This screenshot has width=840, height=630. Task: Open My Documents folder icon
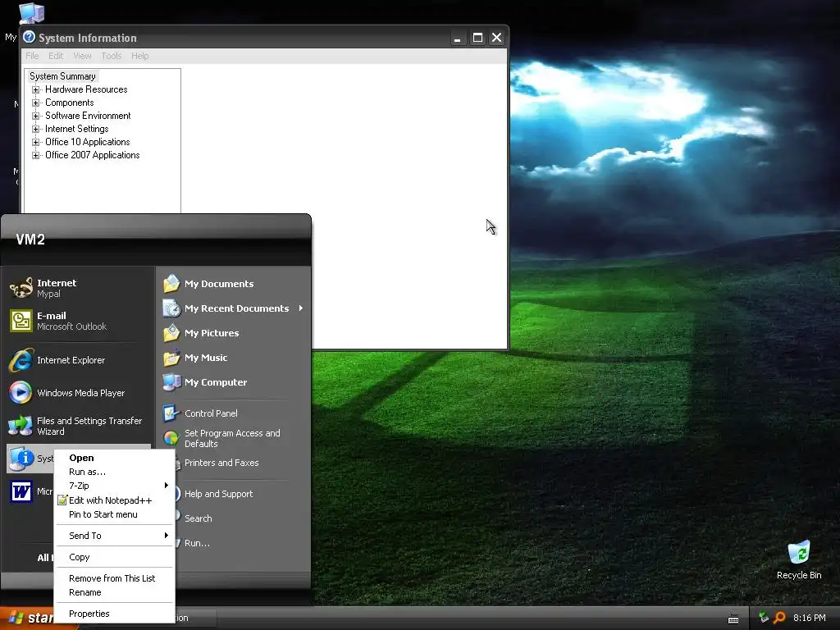click(x=171, y=283)
